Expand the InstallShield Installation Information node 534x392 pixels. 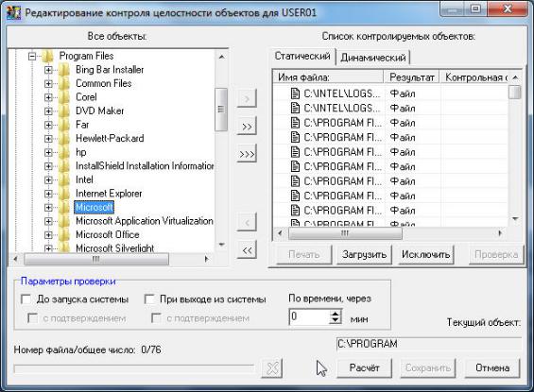click(x=48, y=166)
